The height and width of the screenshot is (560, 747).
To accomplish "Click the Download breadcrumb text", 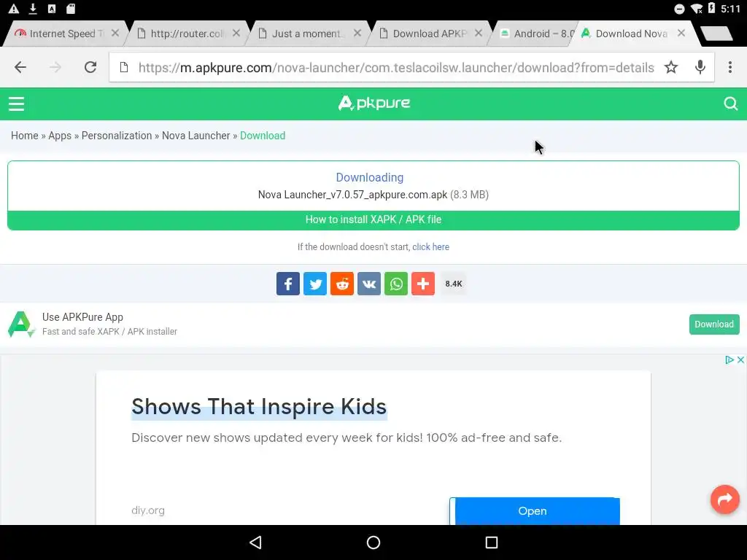I will [263, 136].
